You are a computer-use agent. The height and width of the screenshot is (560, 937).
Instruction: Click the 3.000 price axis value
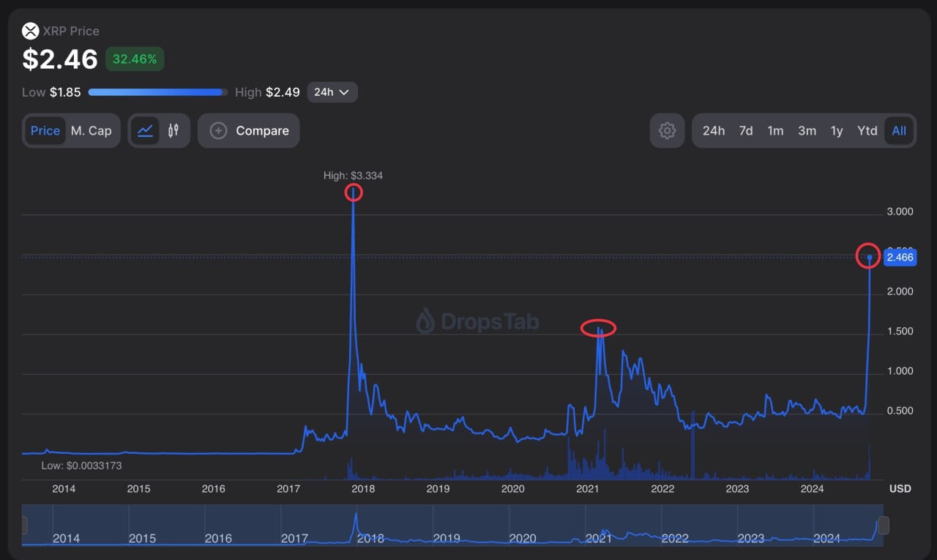pyautogui.click(x=900, y=212)
